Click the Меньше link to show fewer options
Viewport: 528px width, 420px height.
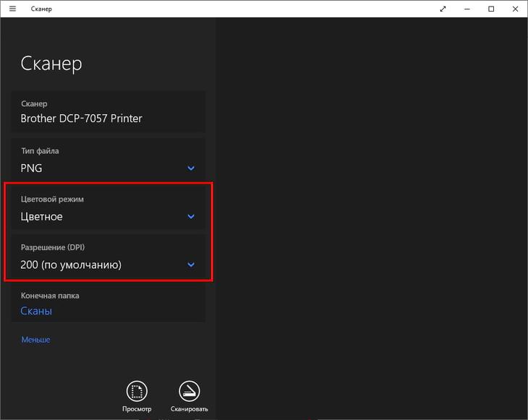[35, 340]
